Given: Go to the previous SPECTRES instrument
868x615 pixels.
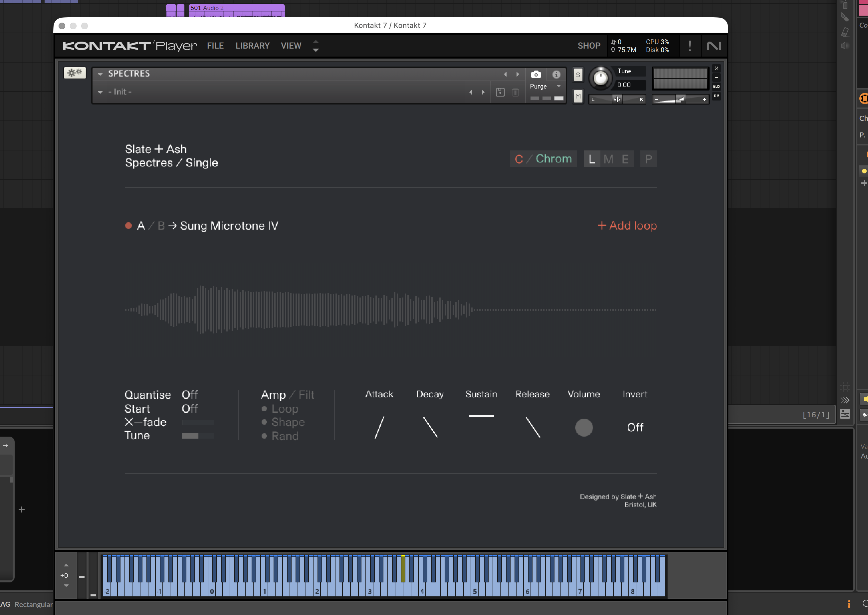Looking at the screenshot, I should pos(505,74).
